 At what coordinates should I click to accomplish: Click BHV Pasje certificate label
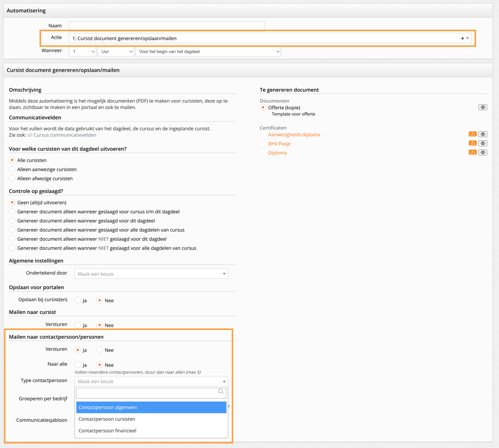point(279,143)
